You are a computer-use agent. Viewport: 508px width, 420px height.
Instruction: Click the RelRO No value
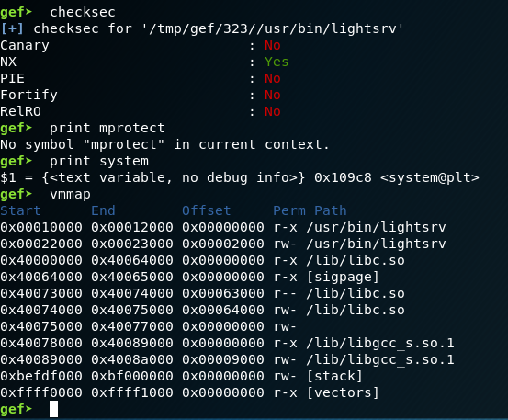tap(273, 111)
